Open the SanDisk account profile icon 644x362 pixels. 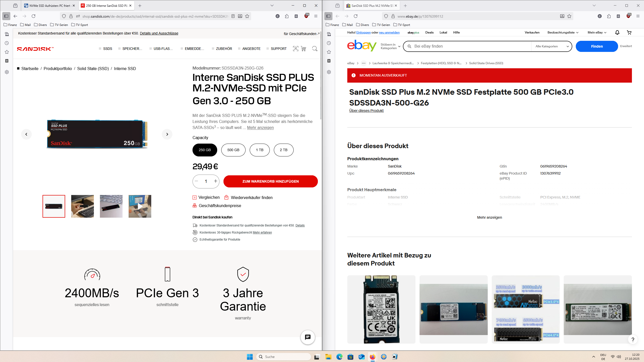pyautogui.click(x=295, y=49)
